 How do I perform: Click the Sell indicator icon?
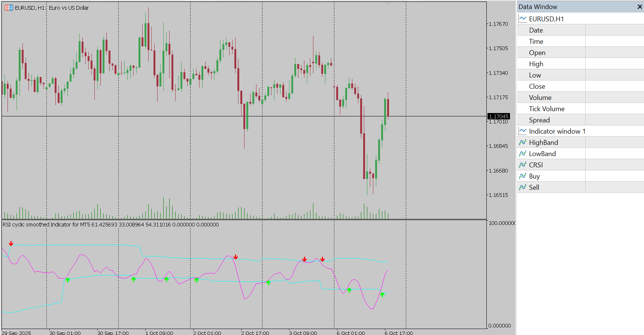point(523,187)
